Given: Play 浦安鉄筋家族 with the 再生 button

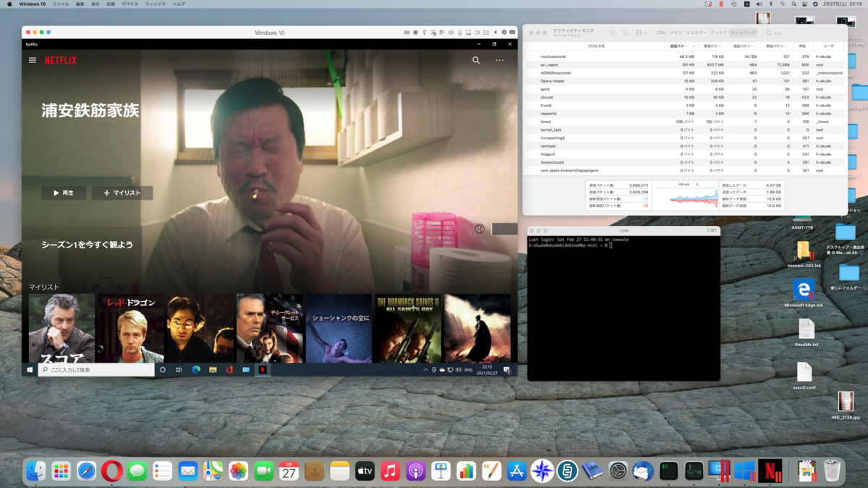Looking at the screenshot, I should tap(64, 193).
